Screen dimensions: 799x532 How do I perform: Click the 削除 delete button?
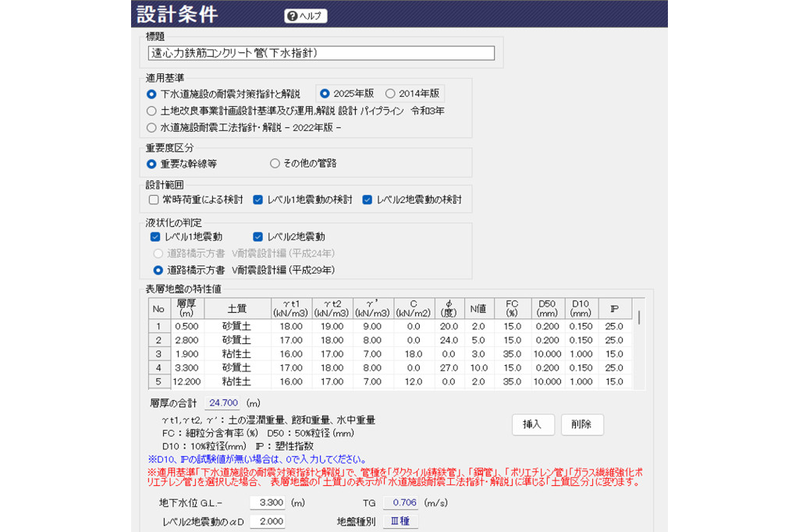coord(581,424)
